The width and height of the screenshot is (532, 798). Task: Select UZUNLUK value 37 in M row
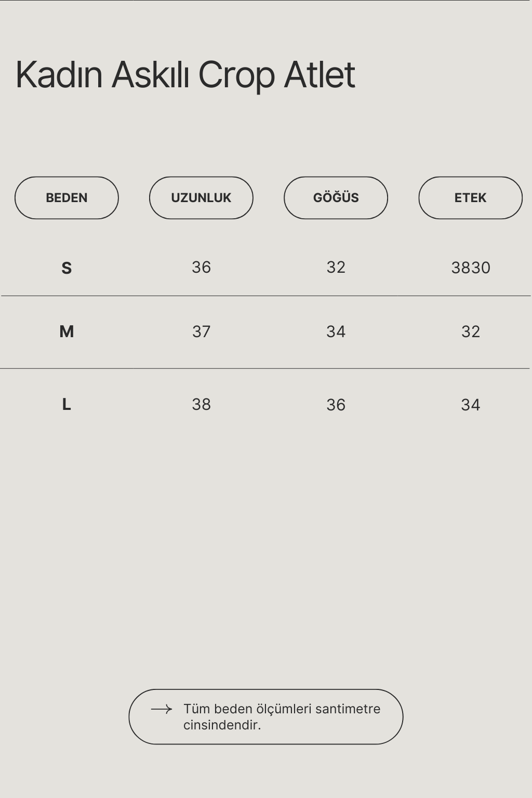pyautogui.click(x=201, y=331)
